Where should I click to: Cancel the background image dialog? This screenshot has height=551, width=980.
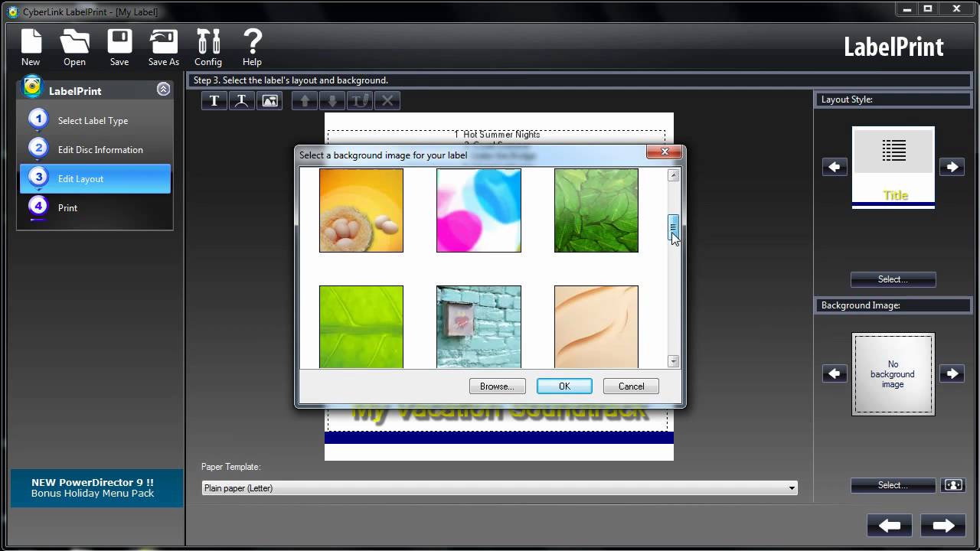click(631, 386)
